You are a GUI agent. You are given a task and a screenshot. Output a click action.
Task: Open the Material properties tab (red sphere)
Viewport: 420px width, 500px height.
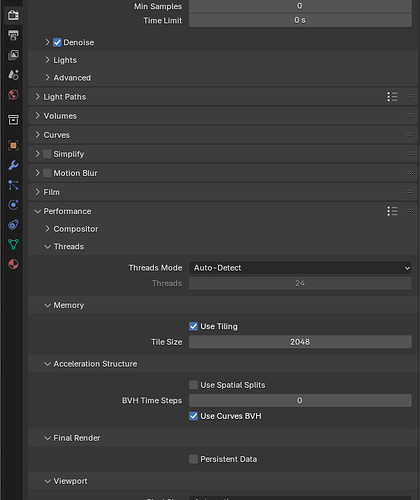coord(13,264)
